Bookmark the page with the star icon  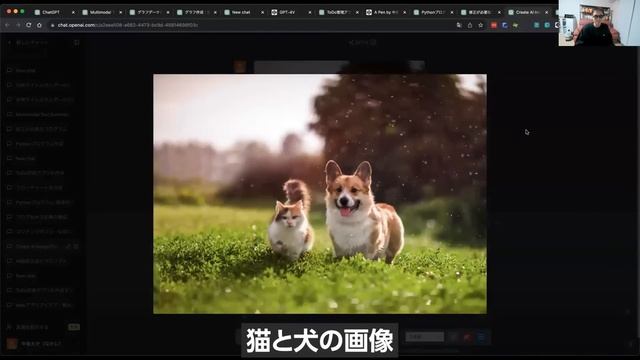(481, 25)
